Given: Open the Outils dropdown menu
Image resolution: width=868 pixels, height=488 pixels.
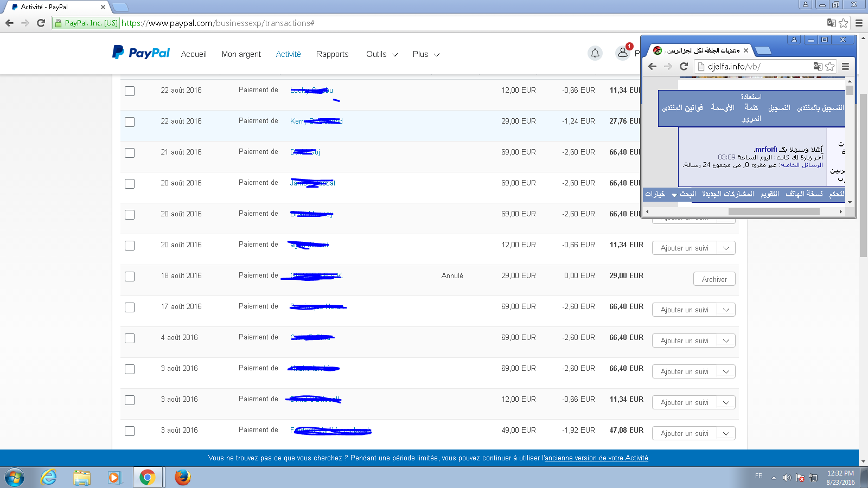Looking at the screenshot, I should click(x=382, y=54).
